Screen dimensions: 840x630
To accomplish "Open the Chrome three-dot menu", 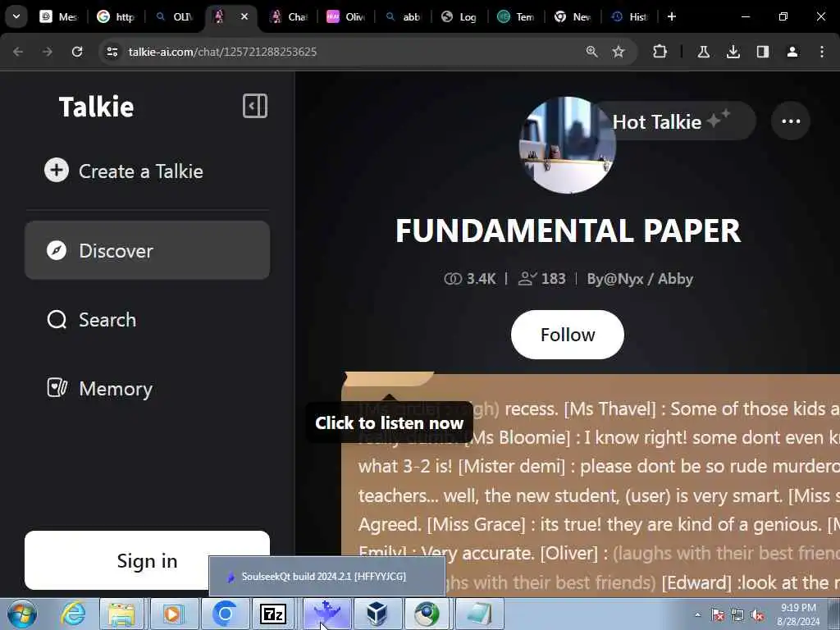I will click(822, 52).
